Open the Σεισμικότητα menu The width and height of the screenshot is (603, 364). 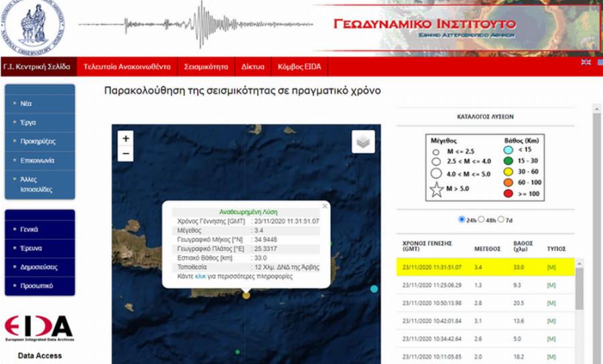(206, 66)
